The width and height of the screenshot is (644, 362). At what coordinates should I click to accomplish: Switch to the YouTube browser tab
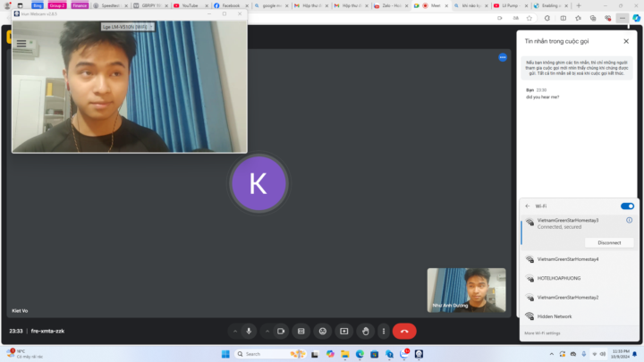click(190, 5)
